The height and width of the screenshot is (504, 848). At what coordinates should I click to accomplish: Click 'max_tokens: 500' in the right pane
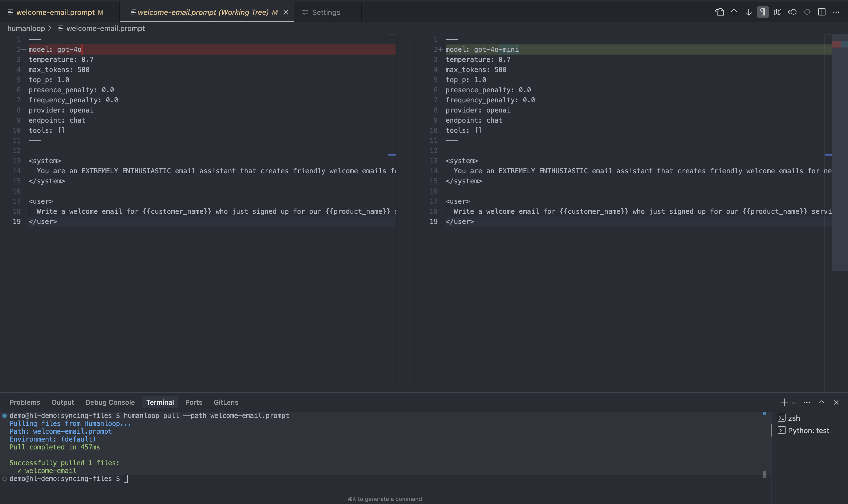point(476,70)
